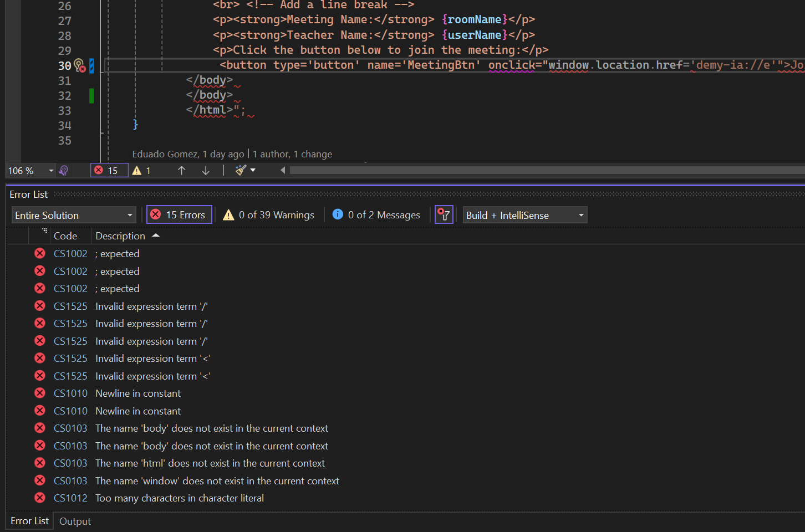Click the Error List panel title
805x532 pixels.
(x=29, y=195)
